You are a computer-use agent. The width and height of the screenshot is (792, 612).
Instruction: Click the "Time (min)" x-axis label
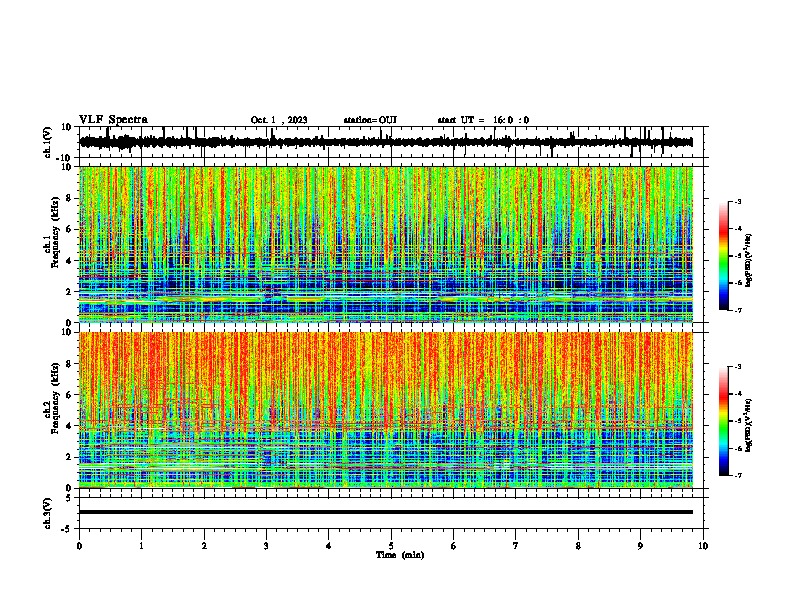[400, 555]
